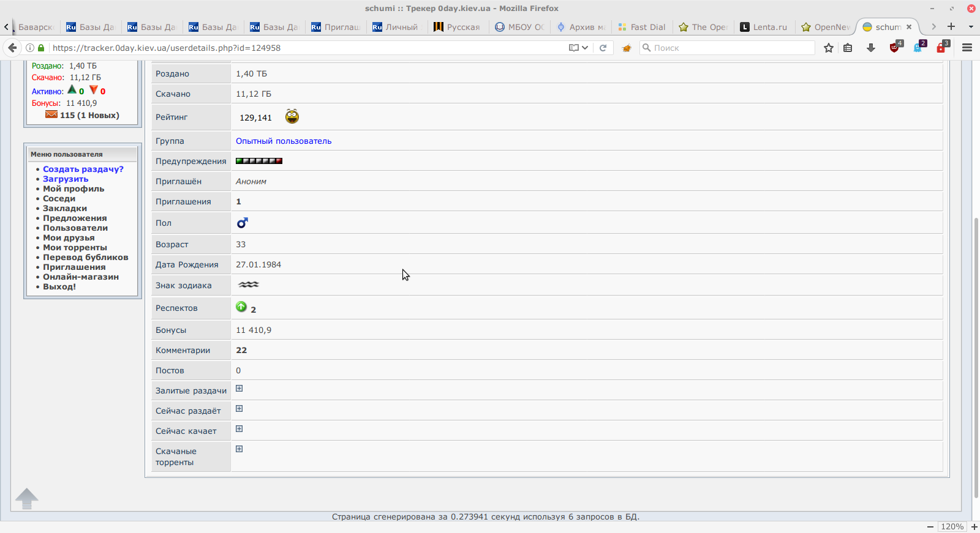Expand the Сейчас качает list

pyautogui.click(x=239, y=429)
